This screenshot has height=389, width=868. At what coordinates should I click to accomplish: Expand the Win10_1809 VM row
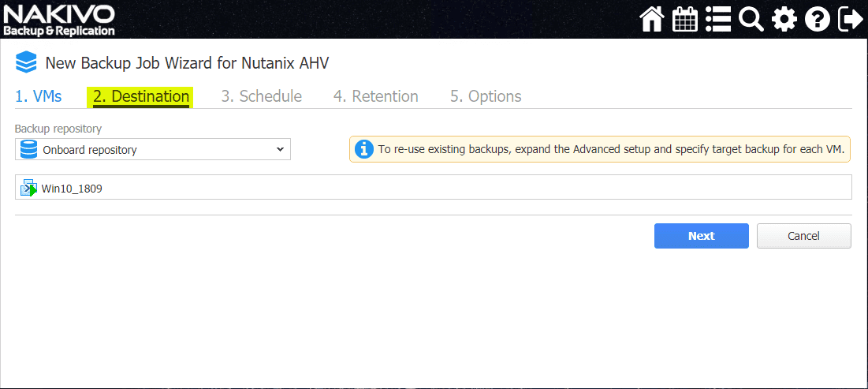tap(433, 188)
